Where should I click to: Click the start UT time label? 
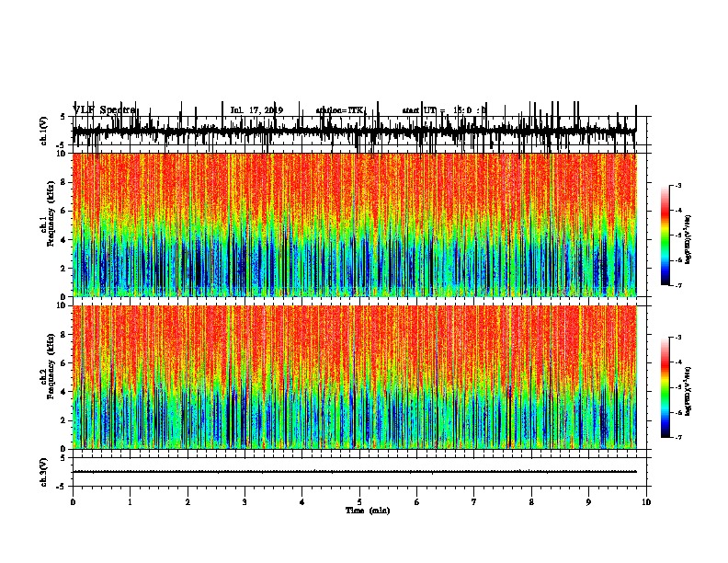click(x=444, y=110)
